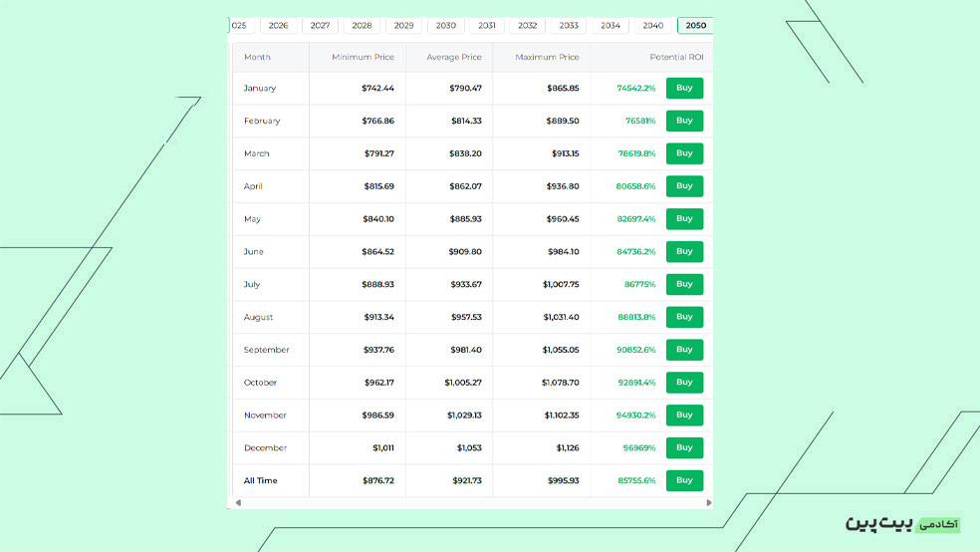Screen dimensions: 980x552
Task: Click All Time maximum price $995.93
Action: [563, 480]
